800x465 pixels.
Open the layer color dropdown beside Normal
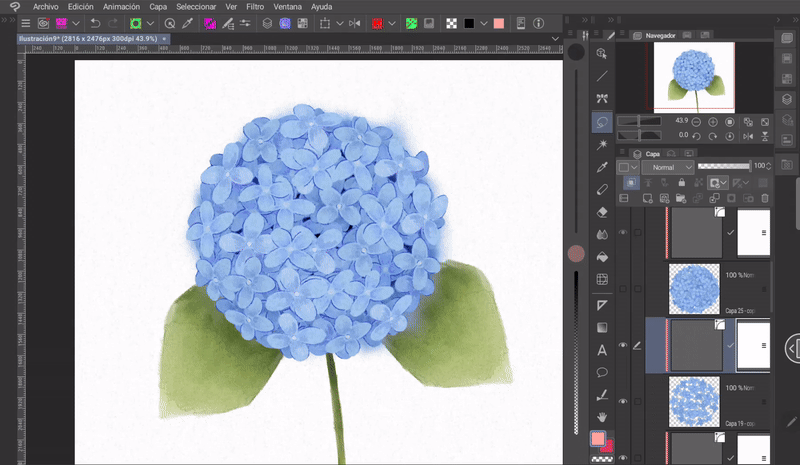[x=628, y=167]
